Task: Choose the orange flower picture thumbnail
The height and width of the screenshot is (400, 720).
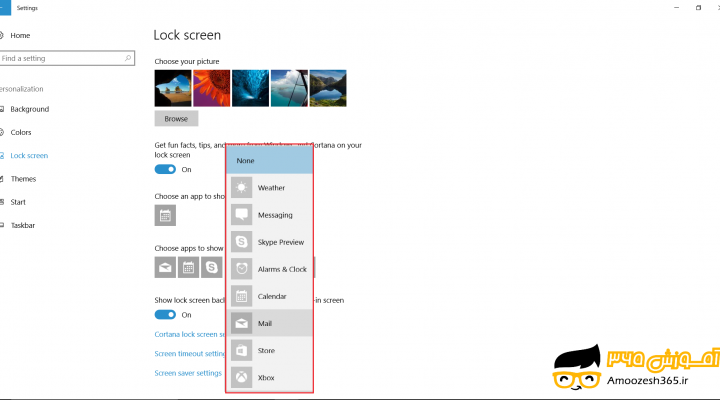Action: point(212,88)
